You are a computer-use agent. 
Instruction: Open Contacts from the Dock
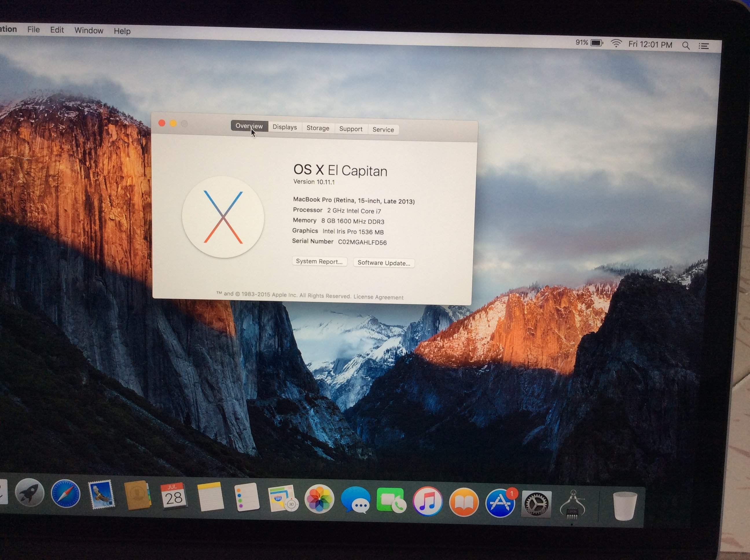(138, 495)
